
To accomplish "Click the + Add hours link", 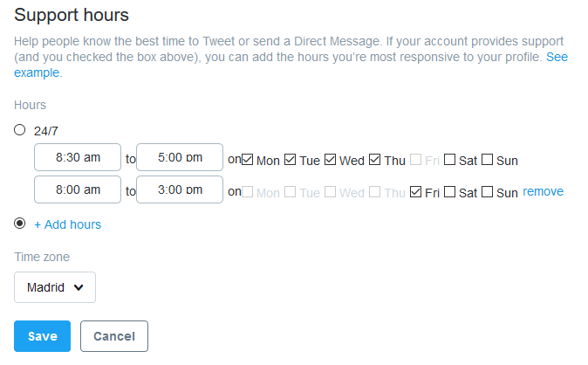I will click(67, 224).
